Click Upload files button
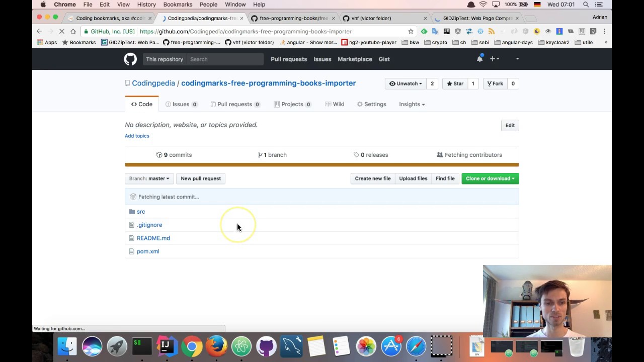Screen dimensions: 644x362 413,178
